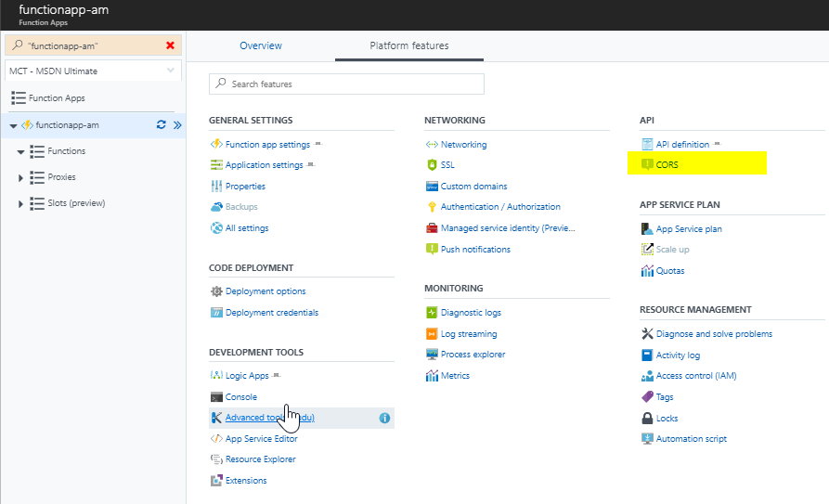The width and height of the screenshot is (829, 504).
Task: Click the Diagnostic logs green icon
Action: [x=432, y=313]
